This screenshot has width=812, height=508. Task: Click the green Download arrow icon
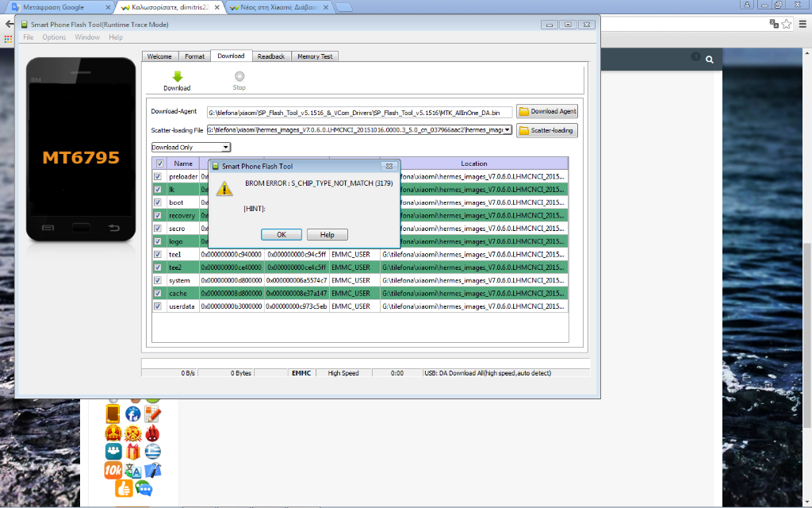[177, 76]
